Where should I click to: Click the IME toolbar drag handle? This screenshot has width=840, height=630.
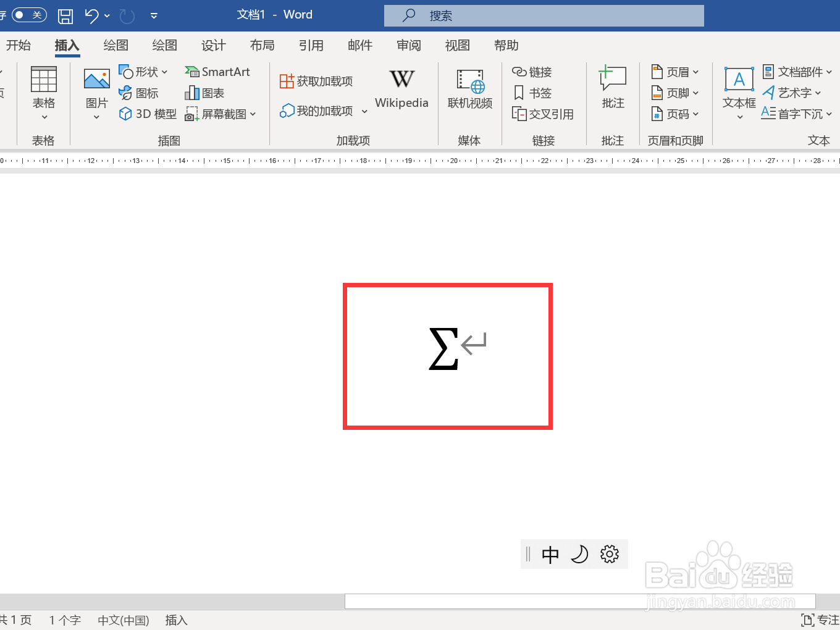coord(528,554)
